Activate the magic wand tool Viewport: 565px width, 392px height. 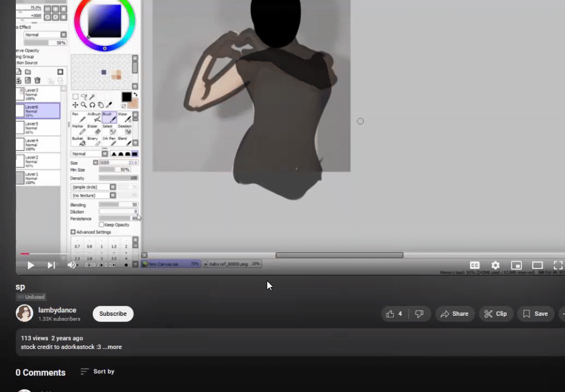(x=92, y=97)
